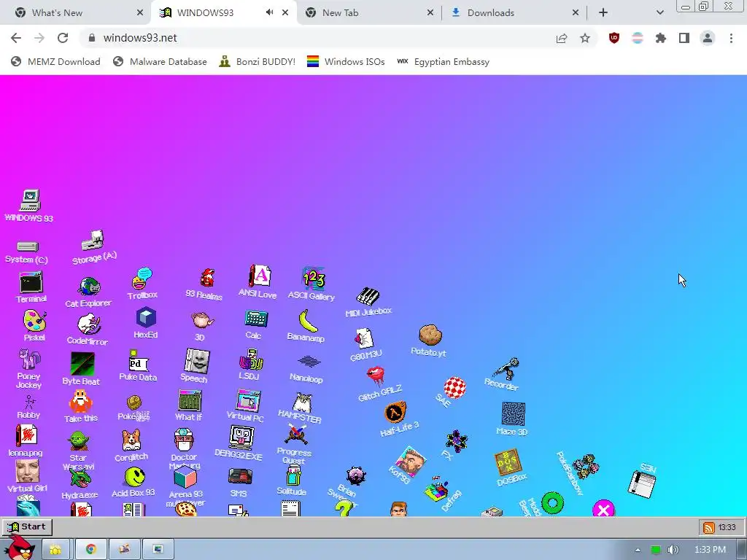747x560 pixels.
Task: Launch the Robby stick figure icon
Action: 29,402
